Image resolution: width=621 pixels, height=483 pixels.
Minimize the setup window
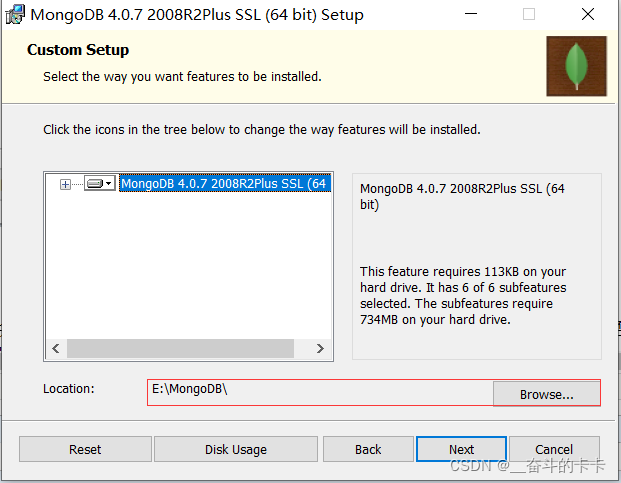tap(470, 15)
